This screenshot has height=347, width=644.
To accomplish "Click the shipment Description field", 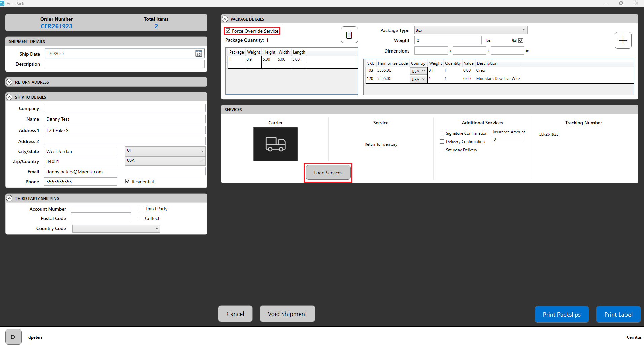I will pyautogui.click(x=125, y=64).
